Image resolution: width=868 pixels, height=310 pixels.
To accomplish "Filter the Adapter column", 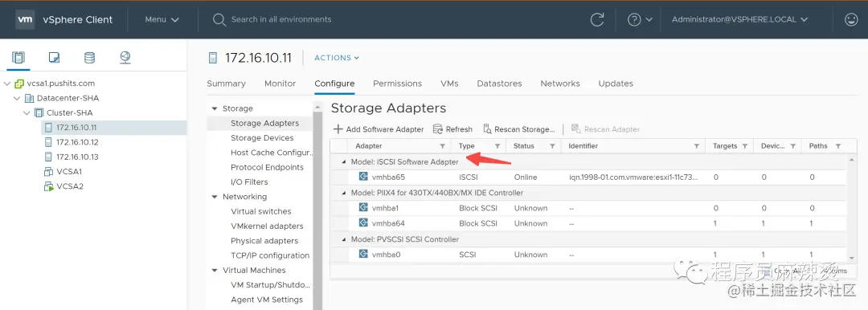I will (442, 146).
